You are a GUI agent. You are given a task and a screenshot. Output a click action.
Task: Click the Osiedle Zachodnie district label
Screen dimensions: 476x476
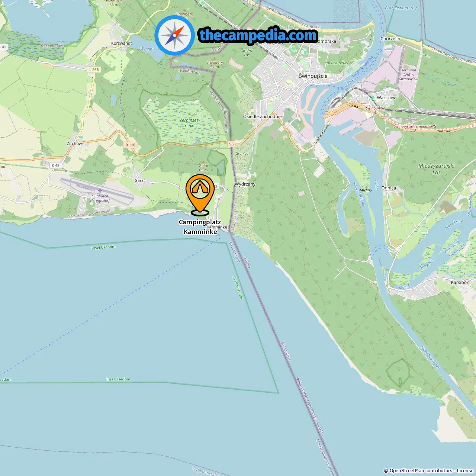[263, 116]
